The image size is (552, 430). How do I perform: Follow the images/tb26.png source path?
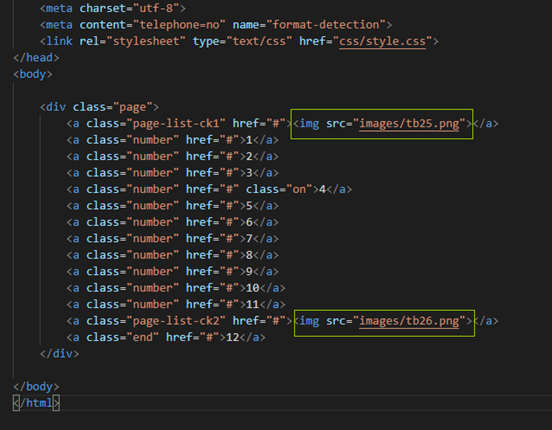(409, 321)
